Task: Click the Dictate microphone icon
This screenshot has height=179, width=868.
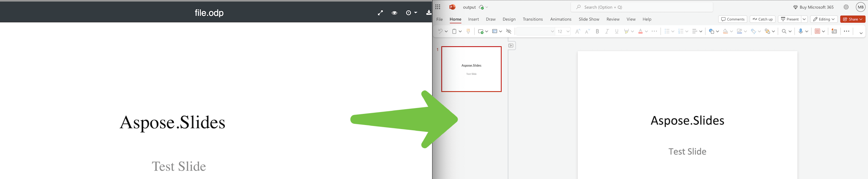Action: click(801, 31)
